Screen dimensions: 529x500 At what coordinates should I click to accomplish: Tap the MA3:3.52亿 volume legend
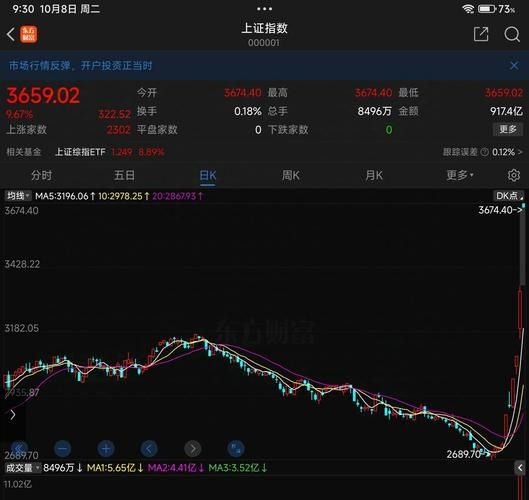tap(238, 468)
